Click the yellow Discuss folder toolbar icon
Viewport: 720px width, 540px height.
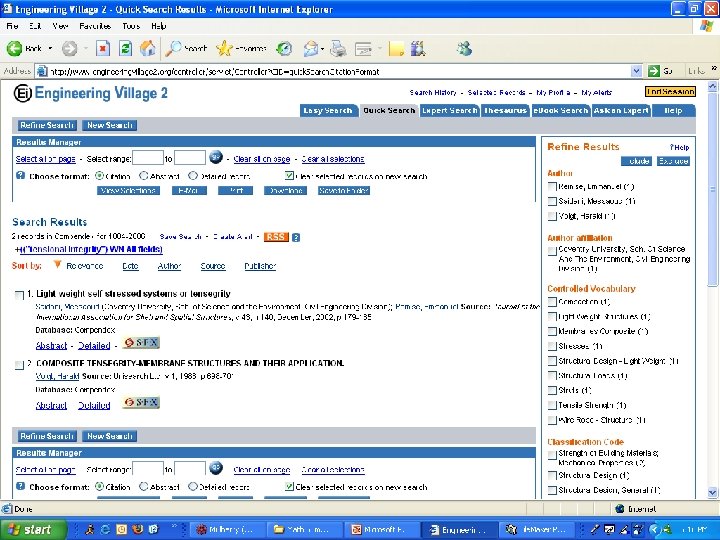(x=396, y=48)
